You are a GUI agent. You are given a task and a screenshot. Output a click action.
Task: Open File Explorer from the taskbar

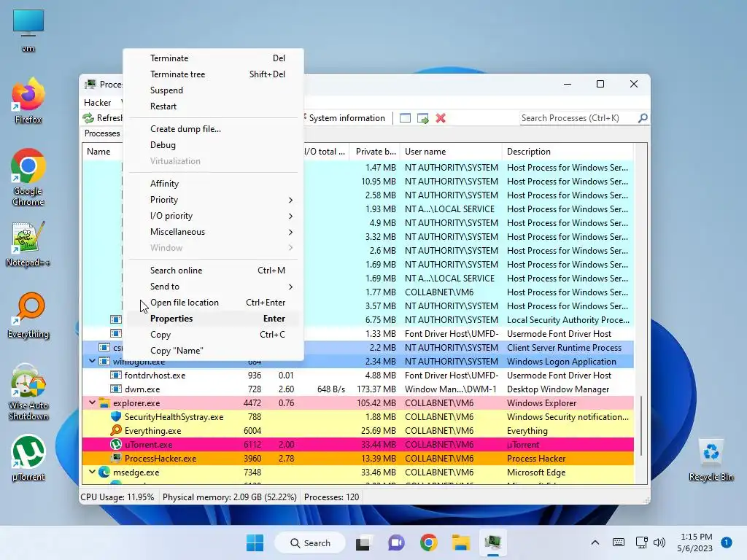(461, 542)
